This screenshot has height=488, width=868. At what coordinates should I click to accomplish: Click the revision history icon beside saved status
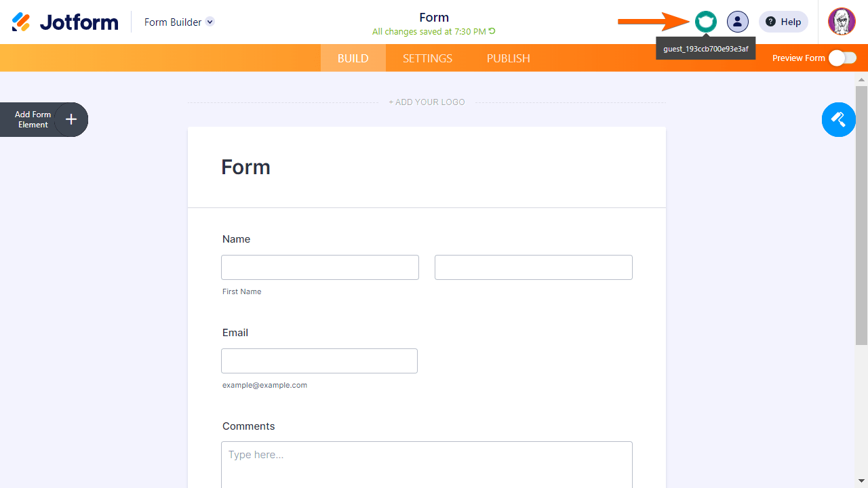[x=492, y=31]
